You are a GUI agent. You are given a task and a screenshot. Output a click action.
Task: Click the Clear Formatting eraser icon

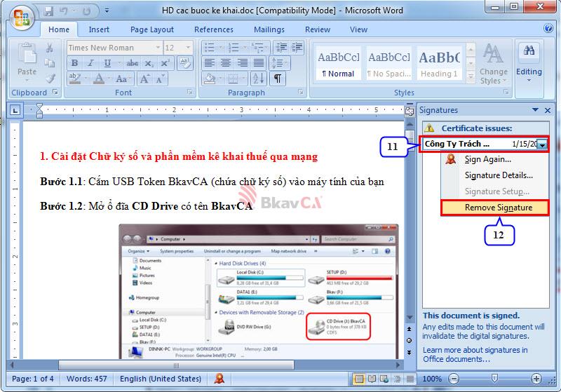[x=185, y=63]
